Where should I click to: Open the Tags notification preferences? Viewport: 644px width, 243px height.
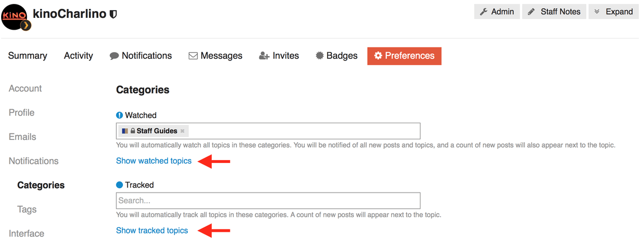point(27,209)
